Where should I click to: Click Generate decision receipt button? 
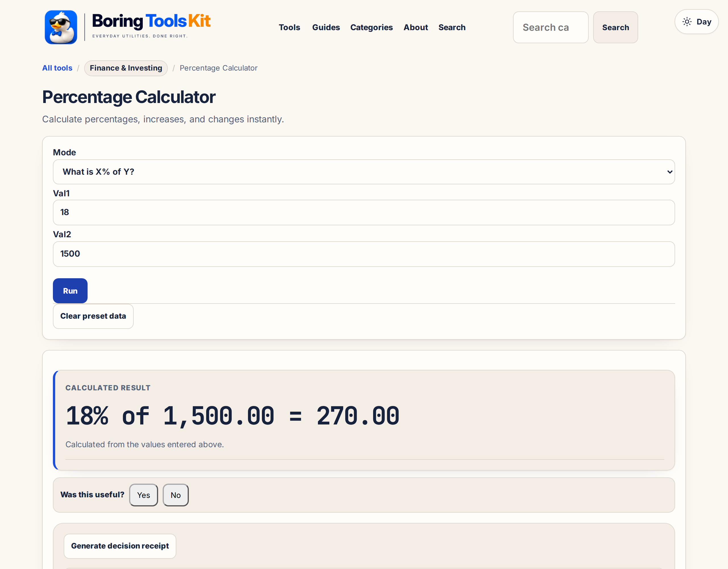coord(120,546)
